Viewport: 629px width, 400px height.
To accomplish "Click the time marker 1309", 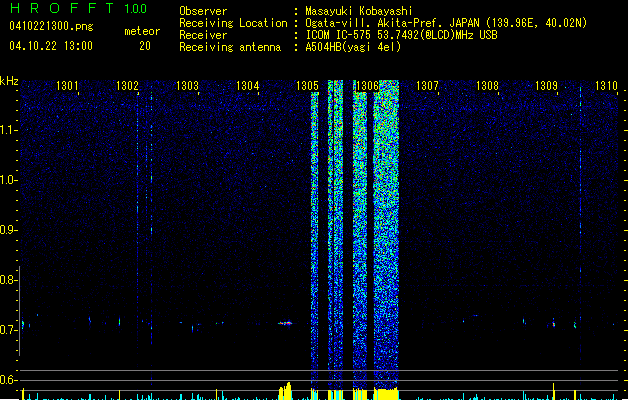I will point(546,86).
